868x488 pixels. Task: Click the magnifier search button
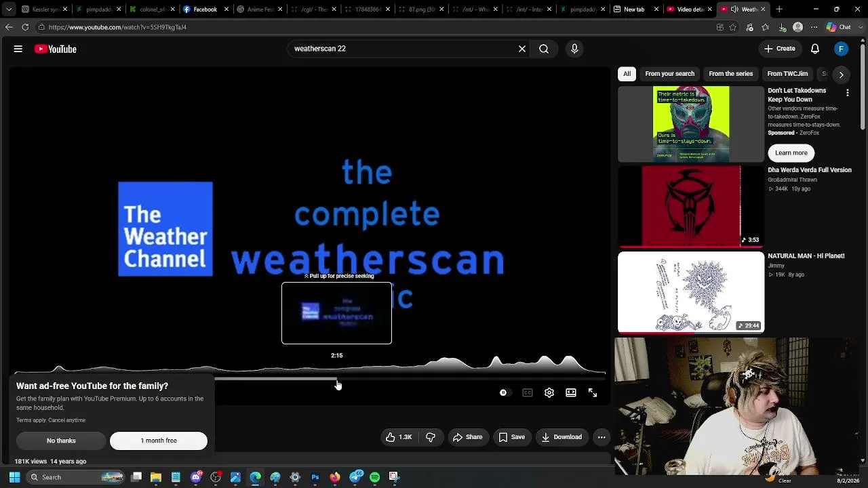click(x=544, y=49)
